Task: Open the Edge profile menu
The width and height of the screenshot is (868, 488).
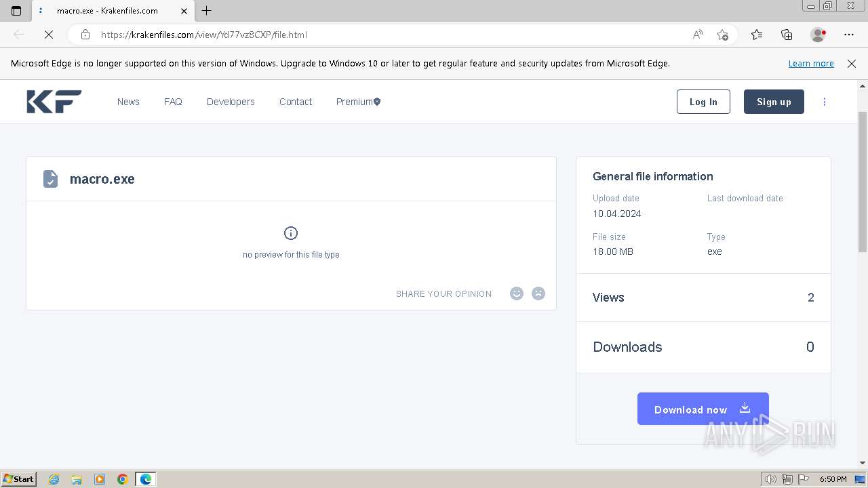Action: (818, 35)
